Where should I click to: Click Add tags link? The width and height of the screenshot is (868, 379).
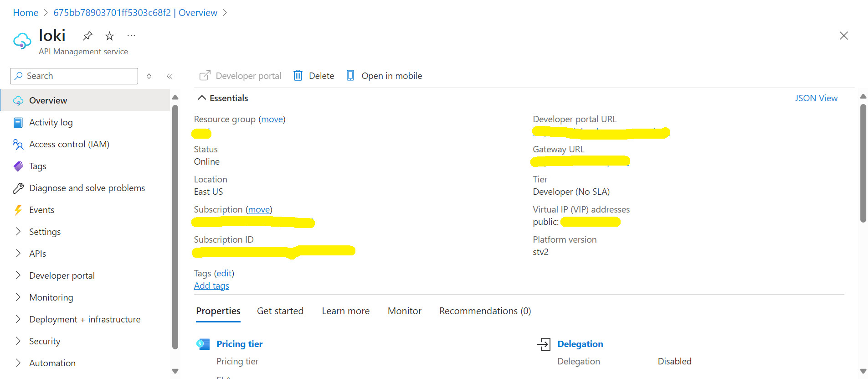coord(211,286)
